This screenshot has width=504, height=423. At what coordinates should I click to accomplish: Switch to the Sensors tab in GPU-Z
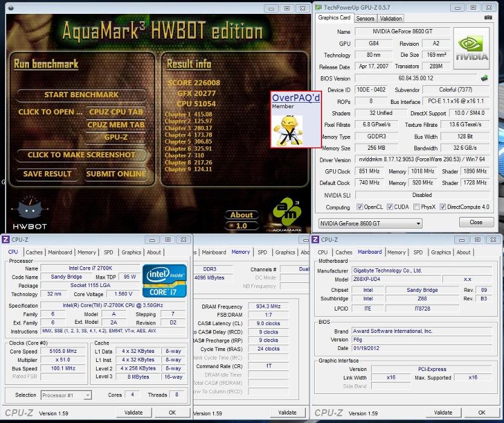pos(365,19)
